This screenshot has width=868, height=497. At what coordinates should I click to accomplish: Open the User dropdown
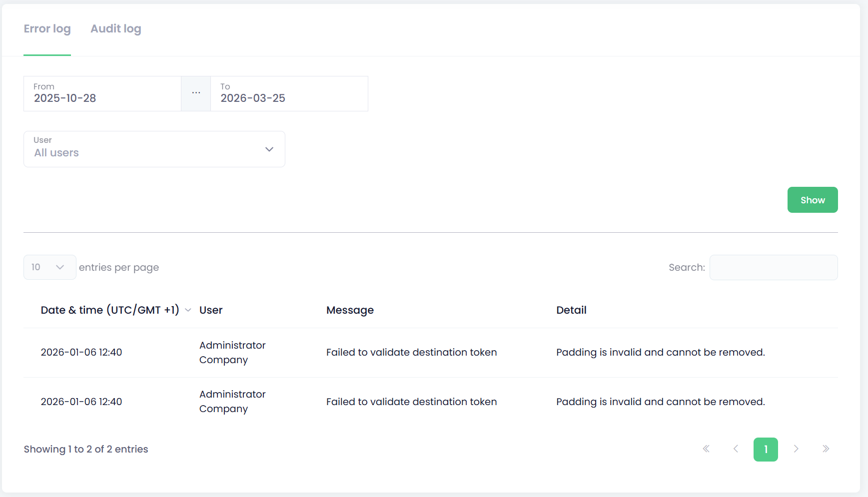(154, 149)
